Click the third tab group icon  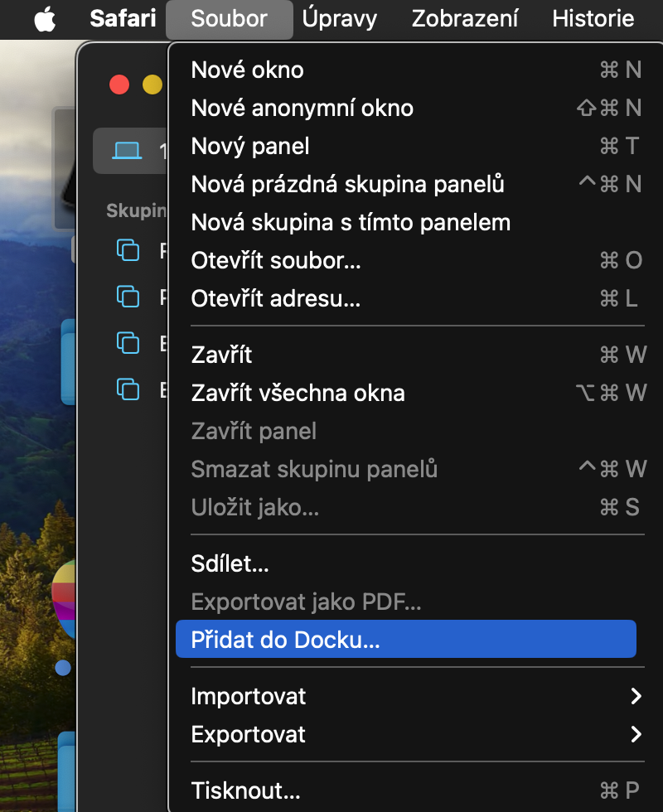[128, 341]
